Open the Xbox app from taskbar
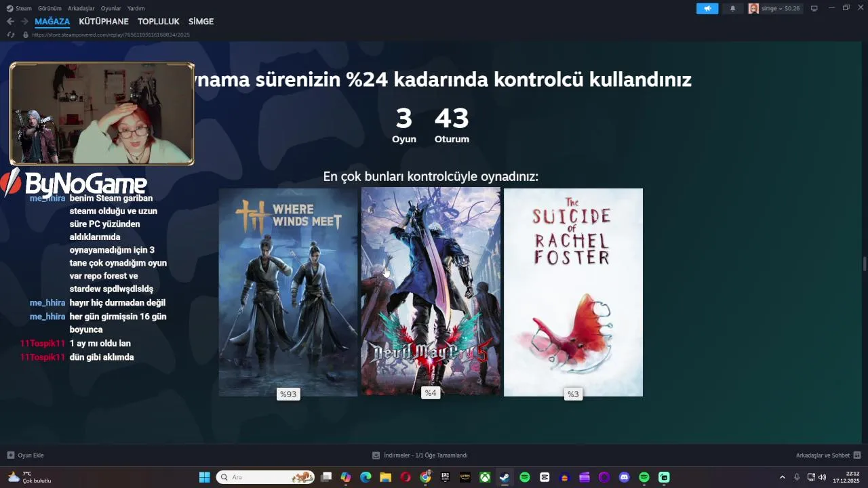Viewport: 868px width, 488px height. coord(485,477)
